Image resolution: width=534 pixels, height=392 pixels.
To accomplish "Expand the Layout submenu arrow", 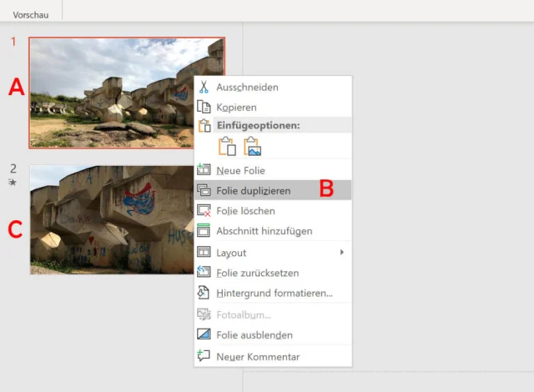I will pyautogui.click(x=342, y=252).
